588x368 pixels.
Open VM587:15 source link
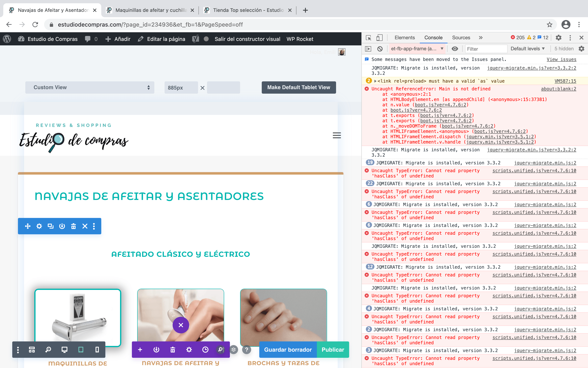(x=565, y=81)
